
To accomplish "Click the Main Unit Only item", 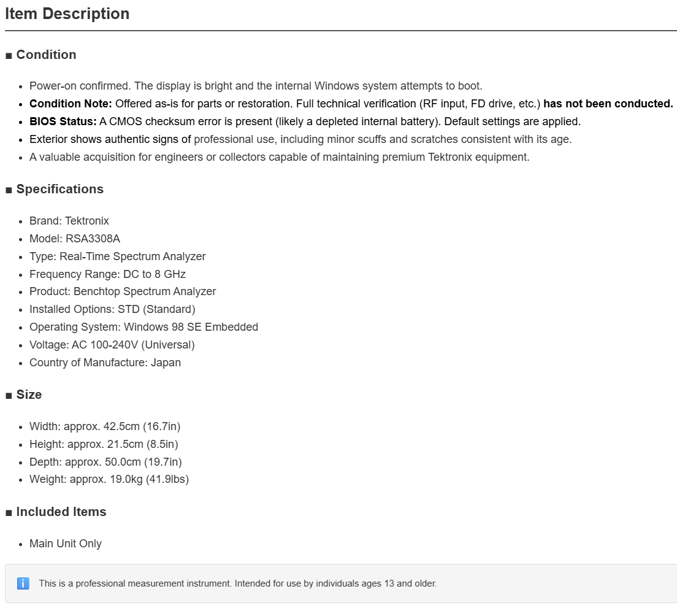I will tap(66, 544).
